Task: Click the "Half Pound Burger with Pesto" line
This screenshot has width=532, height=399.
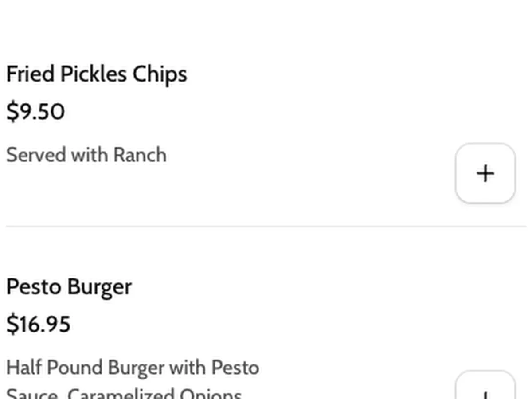Action: point(133,368)
